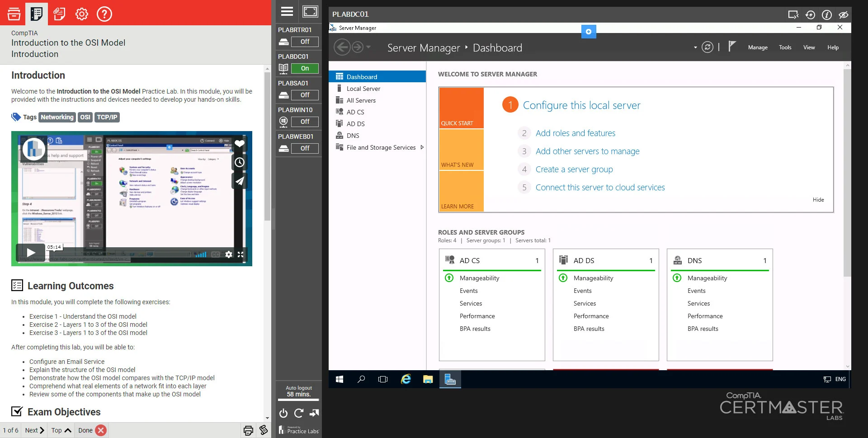Viewport: 868px width, 438px height.
Task: Toggle PLABWIN10 power Off switch
Action: click(x=305, y=122)
